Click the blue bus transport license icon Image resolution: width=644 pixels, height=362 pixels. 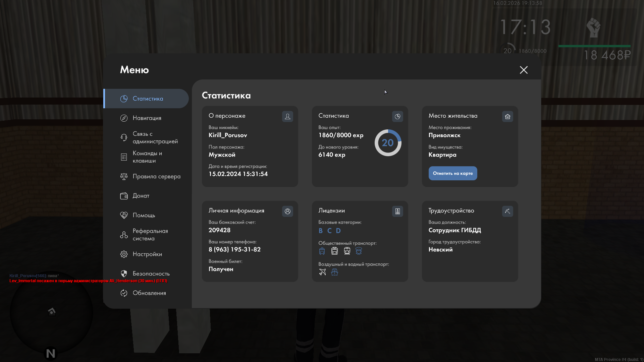(x=322, y=251)
